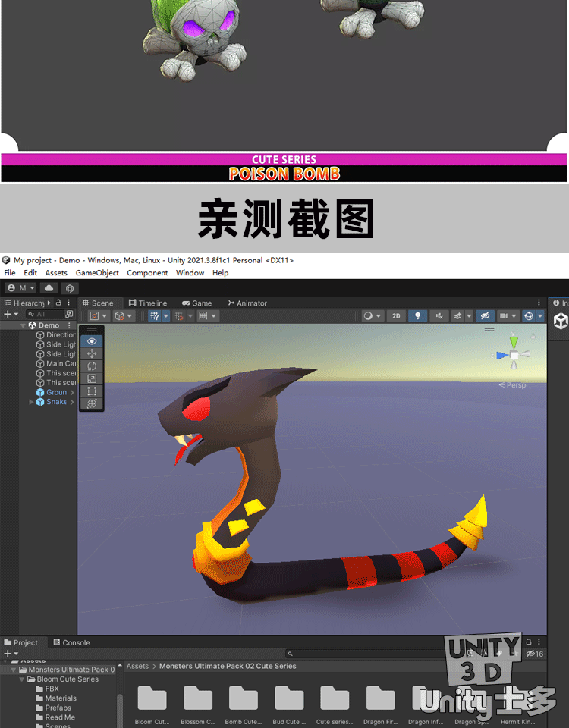Screen dimensions: 569x728
Task: Open the Project panel kebab menu
Action: click(x=539, y=642)
